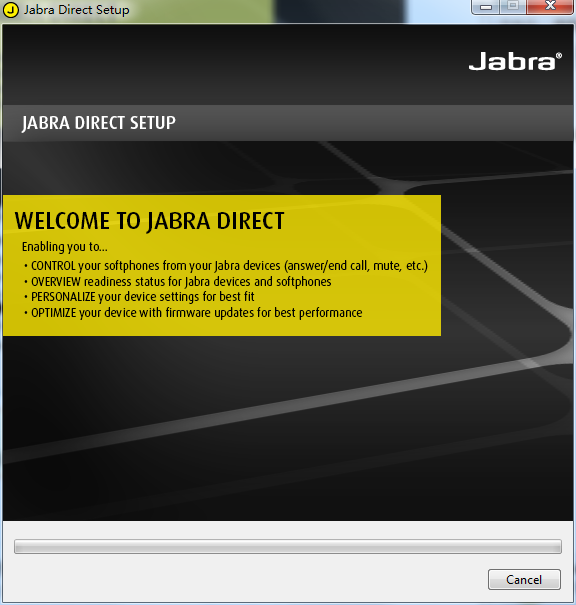Click the "Jabra Direct Setup" title bar text
Screen dimensions: 576x605
click(76, 10)
